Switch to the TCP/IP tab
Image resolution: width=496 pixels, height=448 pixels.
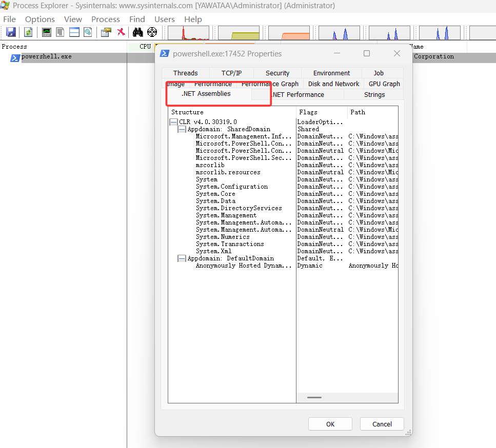point(231,73)
